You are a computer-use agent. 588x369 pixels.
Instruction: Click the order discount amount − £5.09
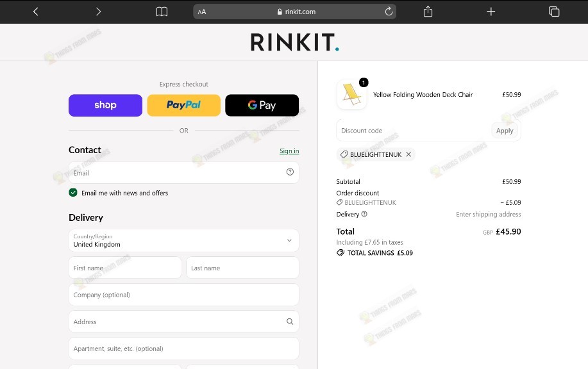pos(511,202)
